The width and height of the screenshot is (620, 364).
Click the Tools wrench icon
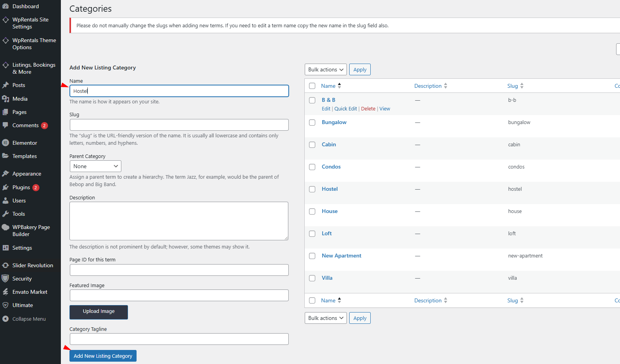(x=5, y=214)
